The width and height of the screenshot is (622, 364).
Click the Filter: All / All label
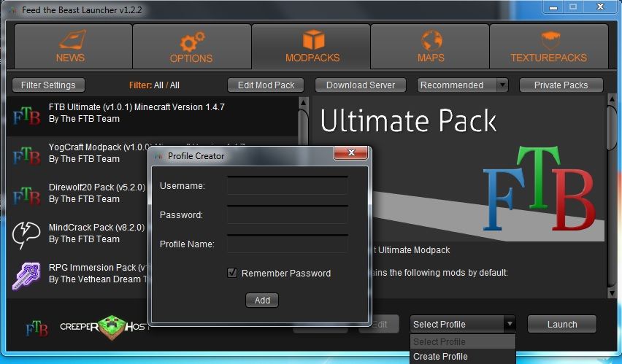154,85
